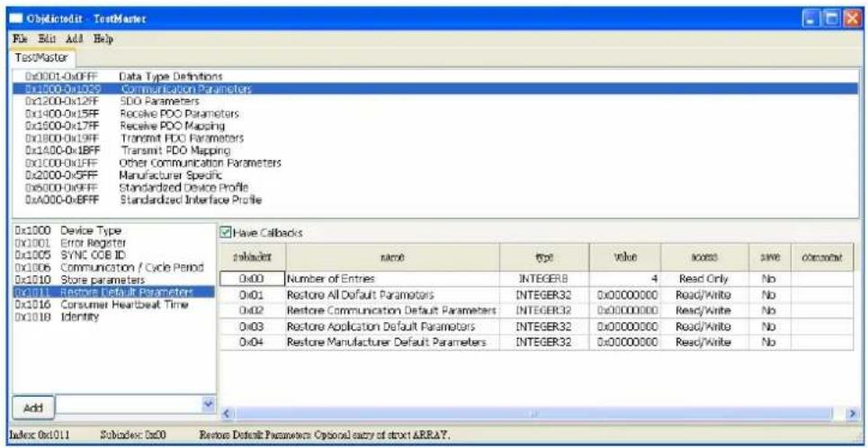Click the type column header
This screenshot has height=448, width=868.
click(x=544, y=257)
